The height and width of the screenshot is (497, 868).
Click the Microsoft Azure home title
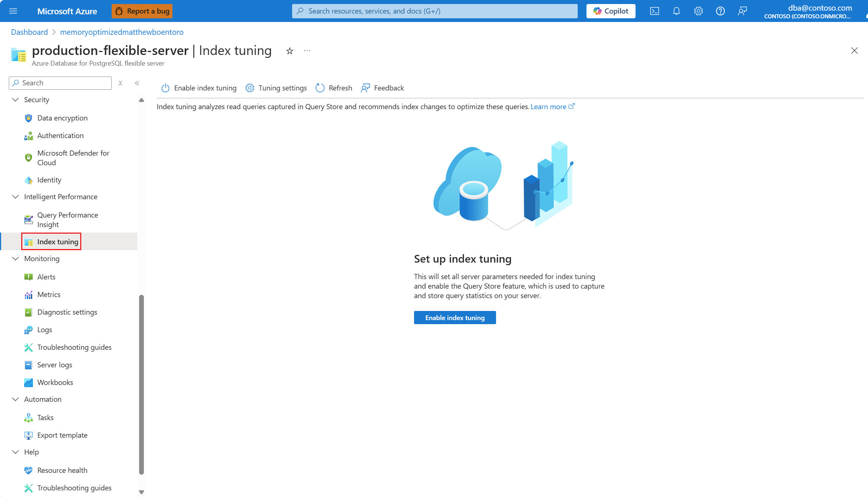pyautogui.click(x=67, y=11)
